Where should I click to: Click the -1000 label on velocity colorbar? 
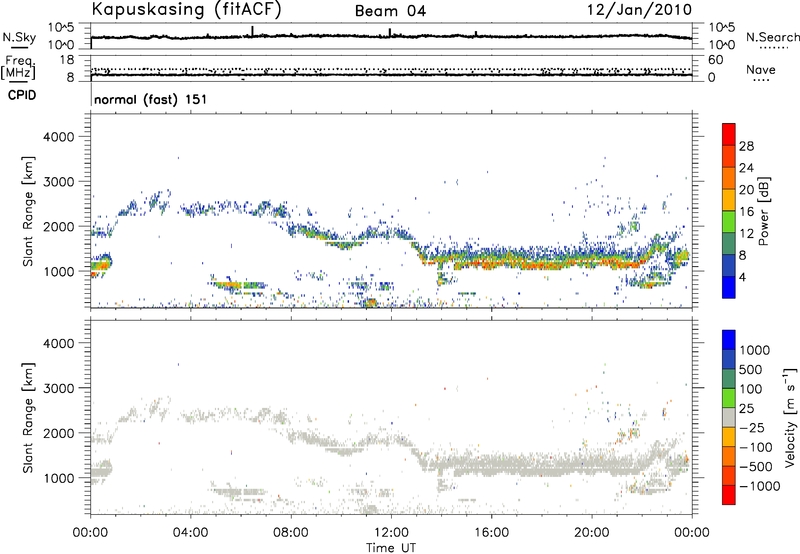[x=760, y=486]
